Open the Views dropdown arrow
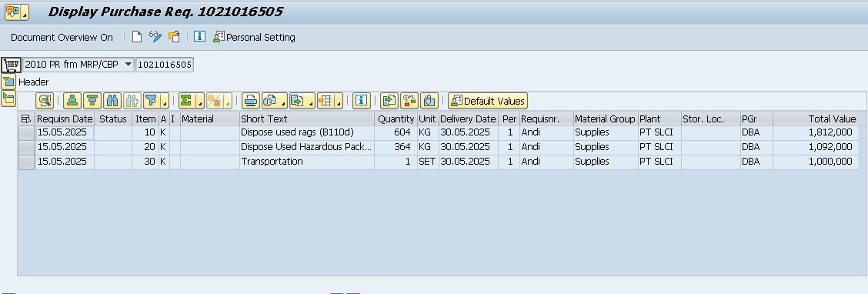This screenshot has height=294, width=868. point(283,101)
